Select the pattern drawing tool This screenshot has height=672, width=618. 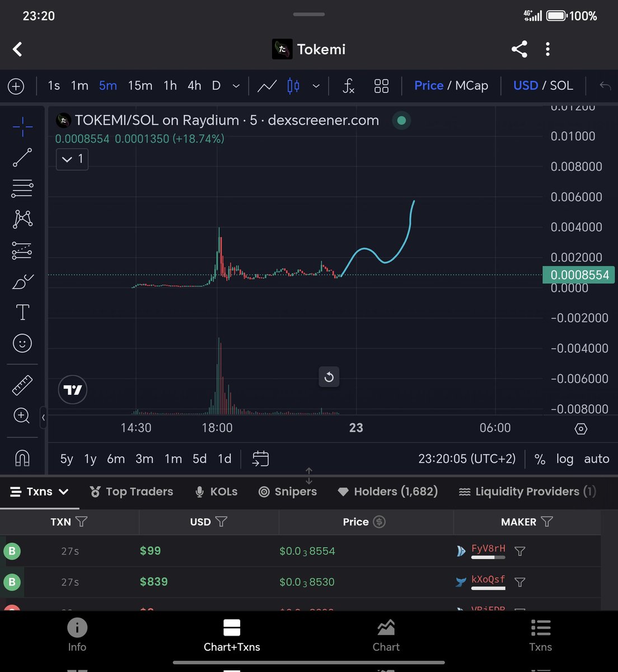point(22,218)
